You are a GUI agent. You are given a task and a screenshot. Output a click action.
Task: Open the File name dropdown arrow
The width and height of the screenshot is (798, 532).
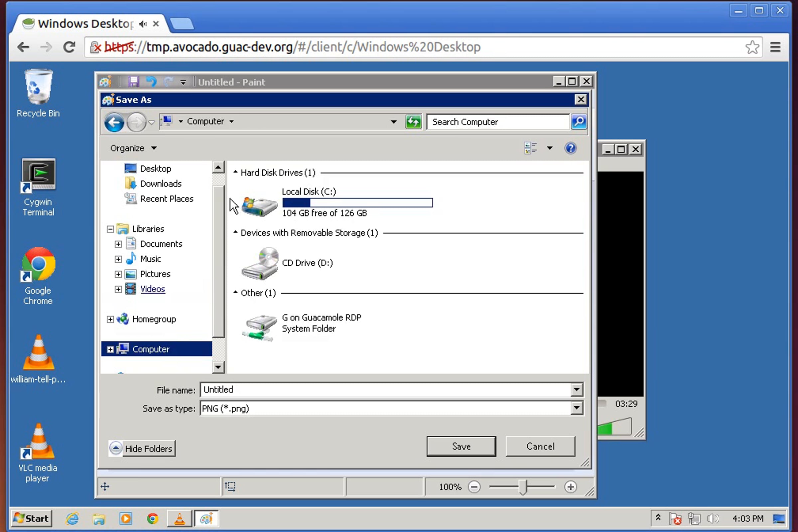(x=577, y=389)
